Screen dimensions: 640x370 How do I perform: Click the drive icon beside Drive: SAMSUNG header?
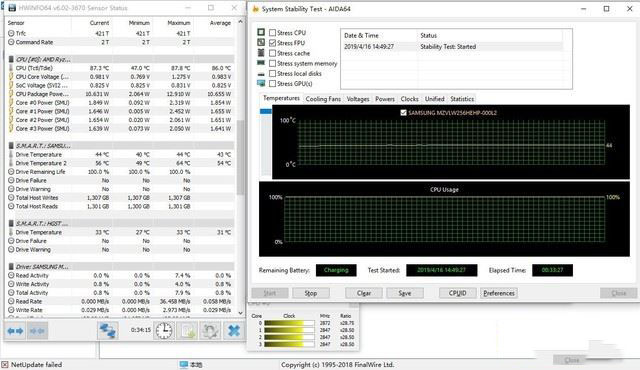pos(11,266)
